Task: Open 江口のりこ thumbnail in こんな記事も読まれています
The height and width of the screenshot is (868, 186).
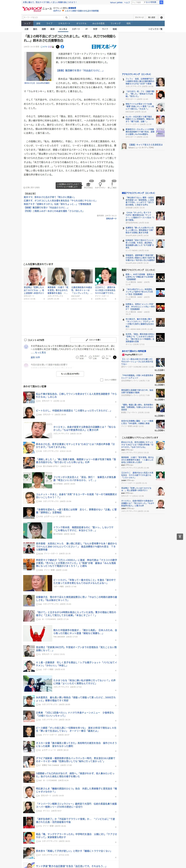Action: tap(106, 276)
